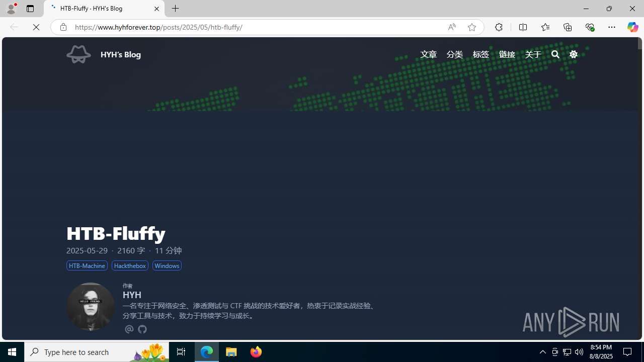Image resolution: width=644 pixels, height=362 pixels.
Task: Show hidden system tray icons
Action: 542,352
